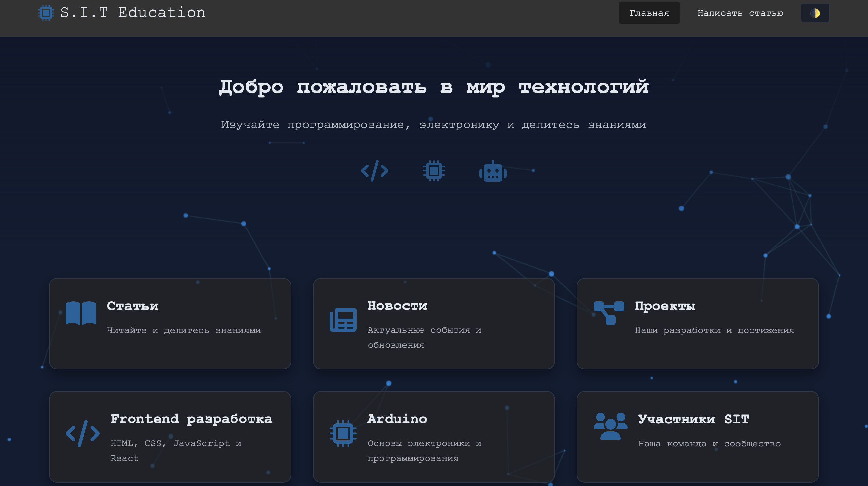Open the Новости card title

point(397,306)
